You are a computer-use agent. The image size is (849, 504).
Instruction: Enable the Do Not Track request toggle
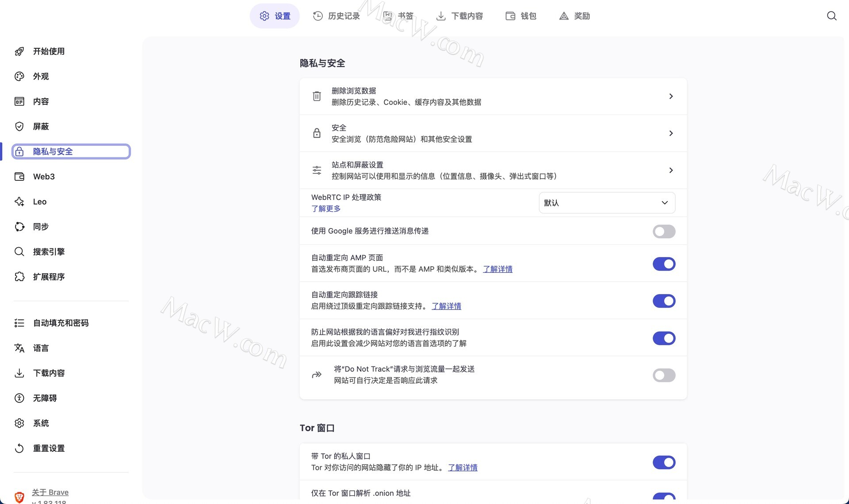pyautogui.click(x=664, y=375)
